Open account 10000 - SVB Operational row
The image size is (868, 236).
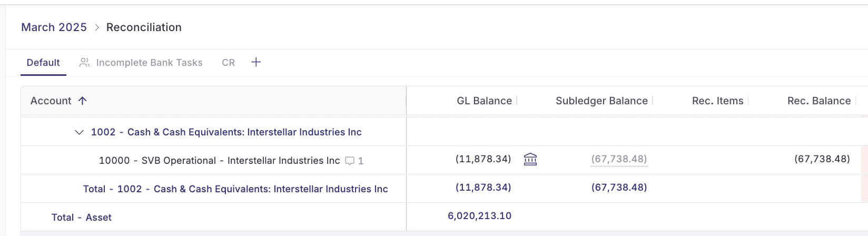(220, 161)
